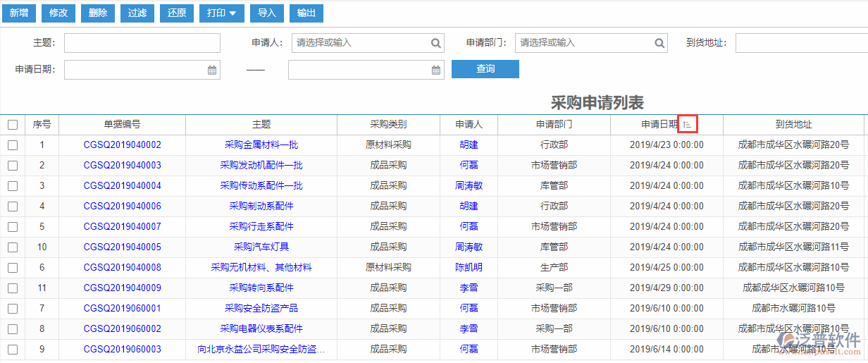
Task: Open document link CGSQ2019040007
Action: [x=123, y=227]
